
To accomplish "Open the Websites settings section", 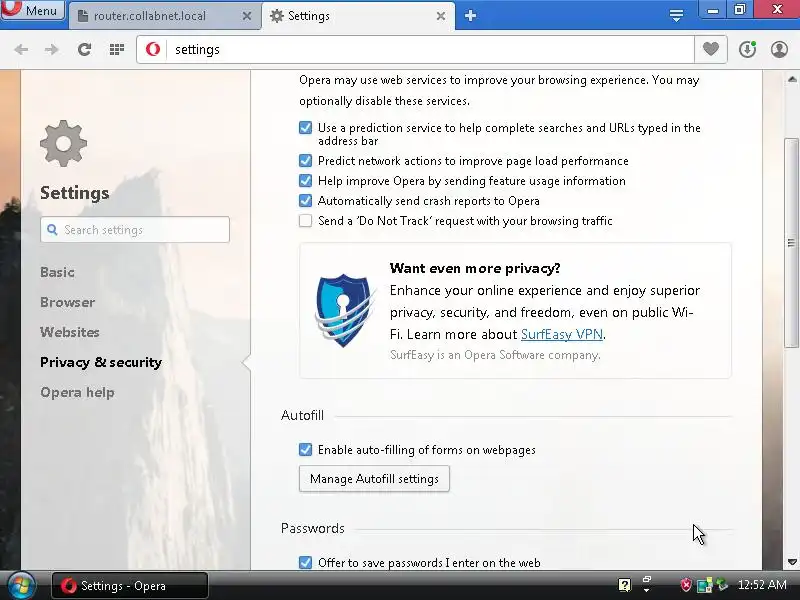I will (70, 332).
